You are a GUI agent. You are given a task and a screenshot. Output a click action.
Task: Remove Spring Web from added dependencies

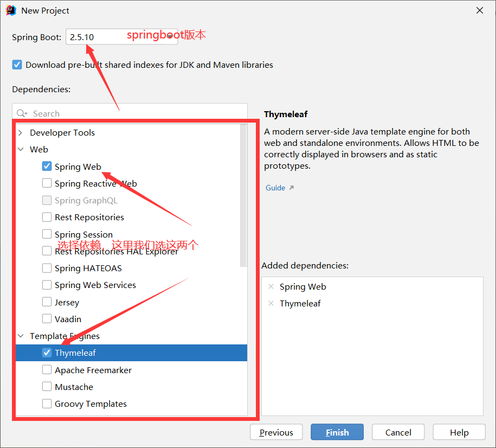[271, 286]
